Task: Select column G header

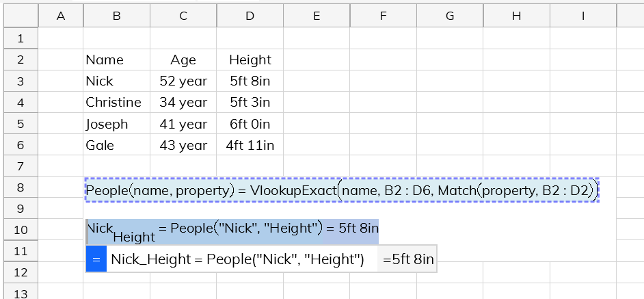Action: pyautogui.click(x=450, y=16)
